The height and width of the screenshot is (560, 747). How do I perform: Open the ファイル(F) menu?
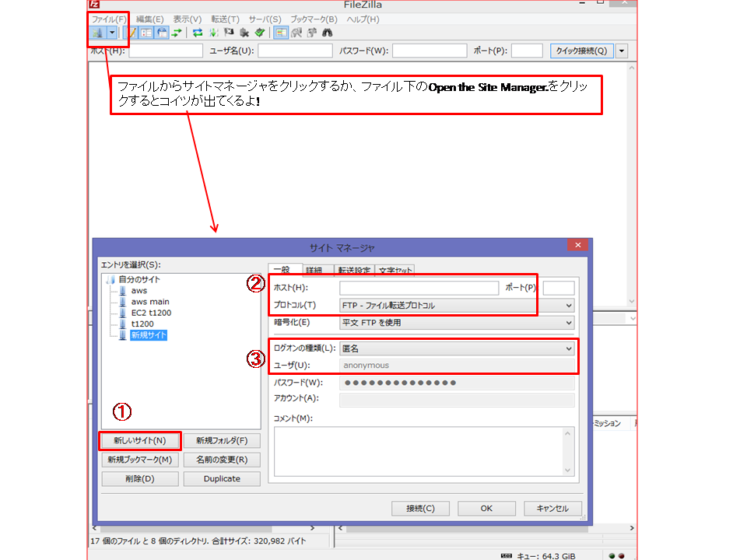point(109,19)
